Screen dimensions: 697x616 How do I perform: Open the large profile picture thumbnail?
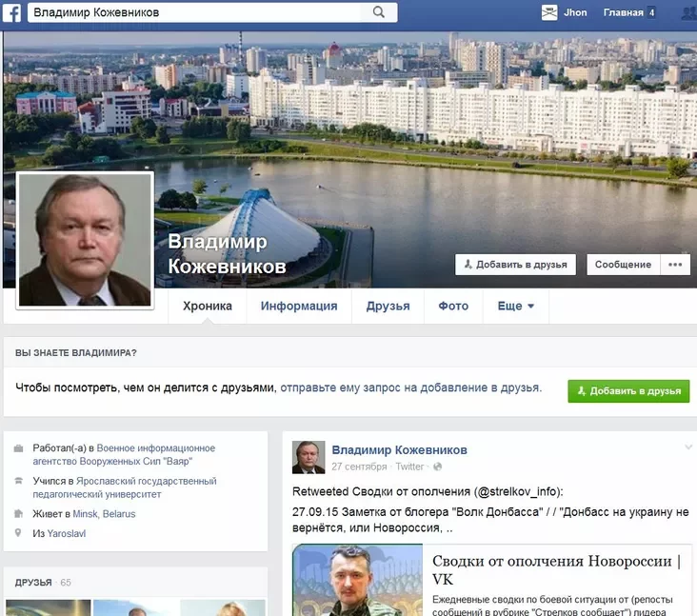pyautogui.click(x=85, y=240)
